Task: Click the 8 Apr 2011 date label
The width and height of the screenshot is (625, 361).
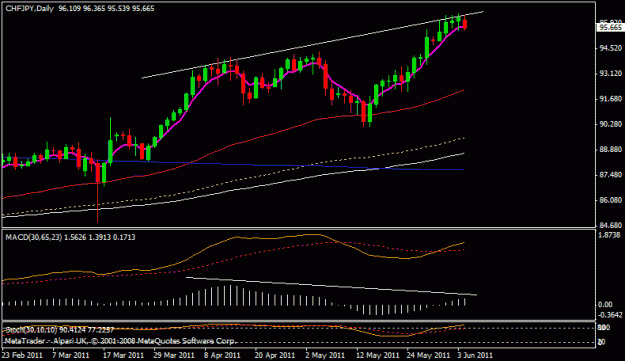Action: 222,355
